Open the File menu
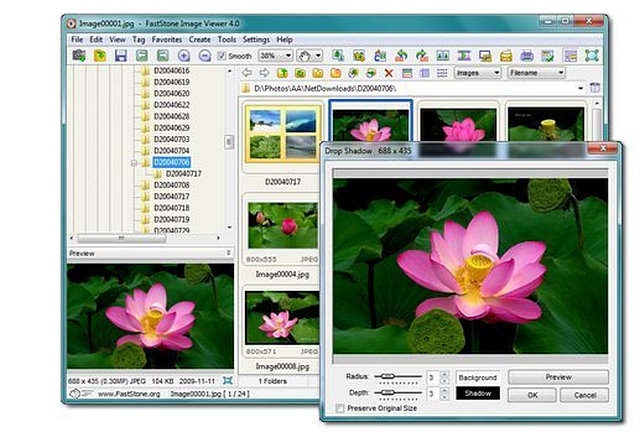This screenshot has height=438, width=640. 77,40
